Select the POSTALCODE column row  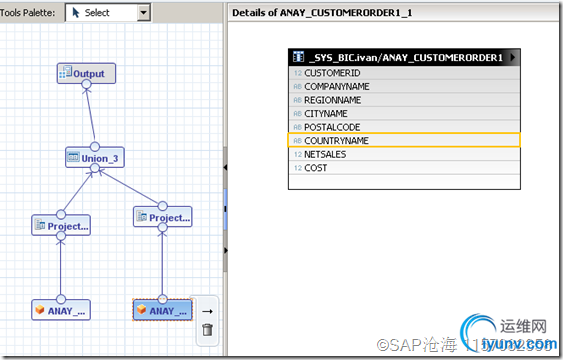point(404,127)
